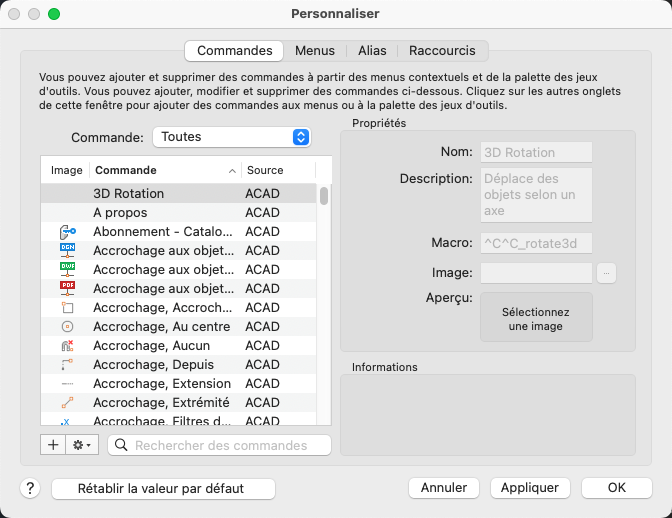Open the gear options menu below list

[82, 445]
